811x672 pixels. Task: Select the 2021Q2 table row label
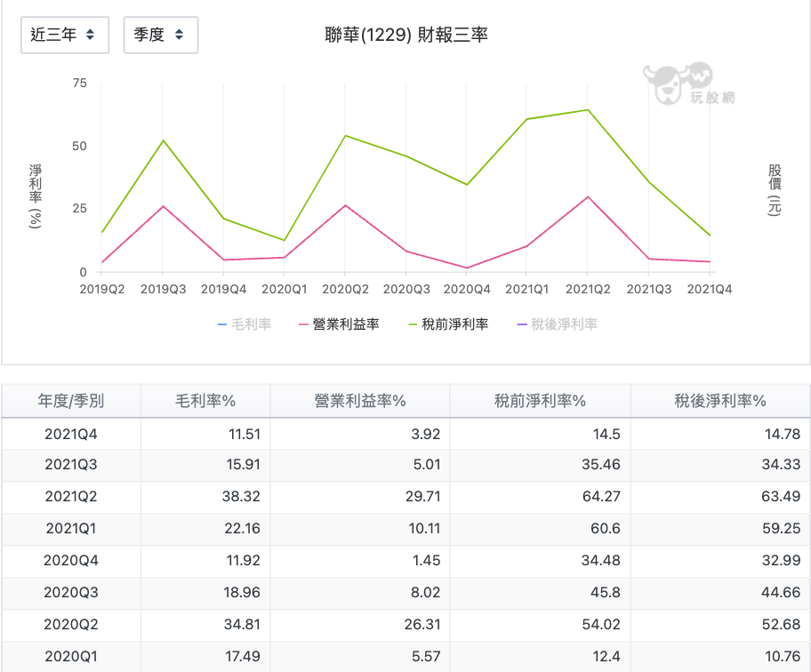tap(71, 497)
